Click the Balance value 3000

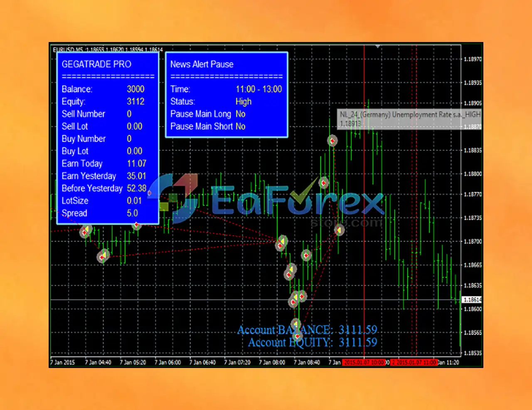click(x=135, y=89)
